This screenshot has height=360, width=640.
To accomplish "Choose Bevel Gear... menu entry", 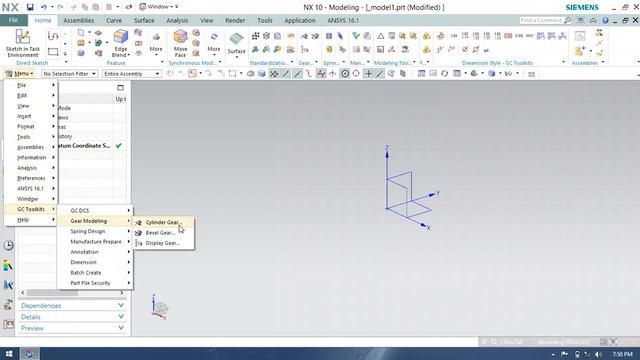I will point(163,233).
